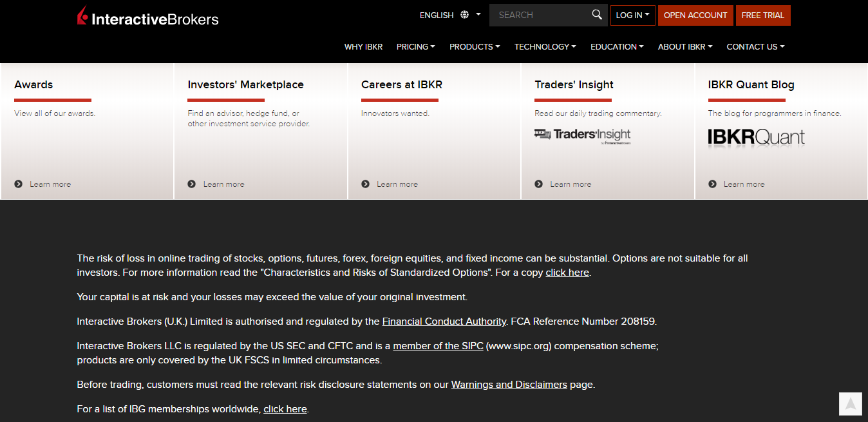Click Learn more under Awards
The height and width of the screenshot is (422, 868).
[x=50, y=184]
